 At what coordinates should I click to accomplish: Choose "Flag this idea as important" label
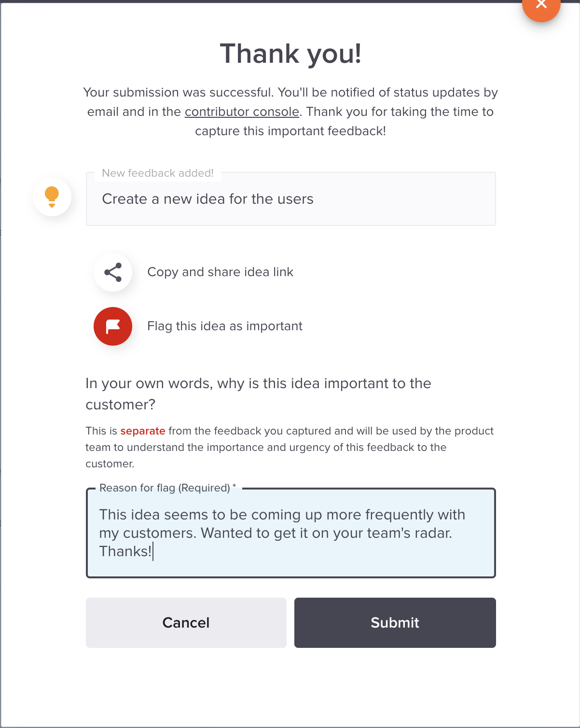click(x=225, y=326)
